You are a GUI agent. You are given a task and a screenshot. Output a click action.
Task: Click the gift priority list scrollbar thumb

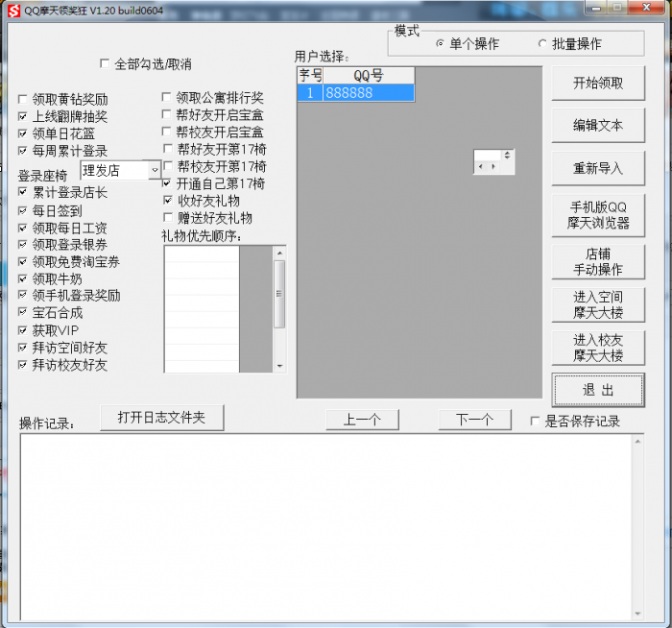279,294
